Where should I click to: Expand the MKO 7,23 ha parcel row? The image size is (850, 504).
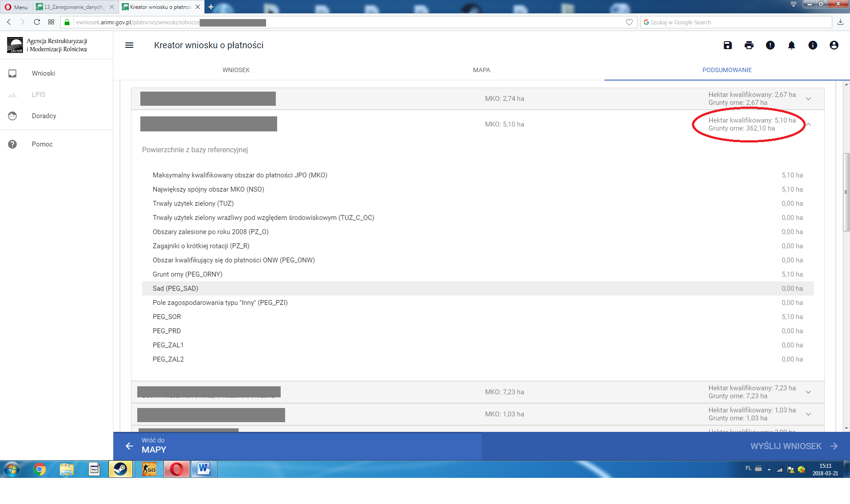pyautogui.click(x=808, y=392)
